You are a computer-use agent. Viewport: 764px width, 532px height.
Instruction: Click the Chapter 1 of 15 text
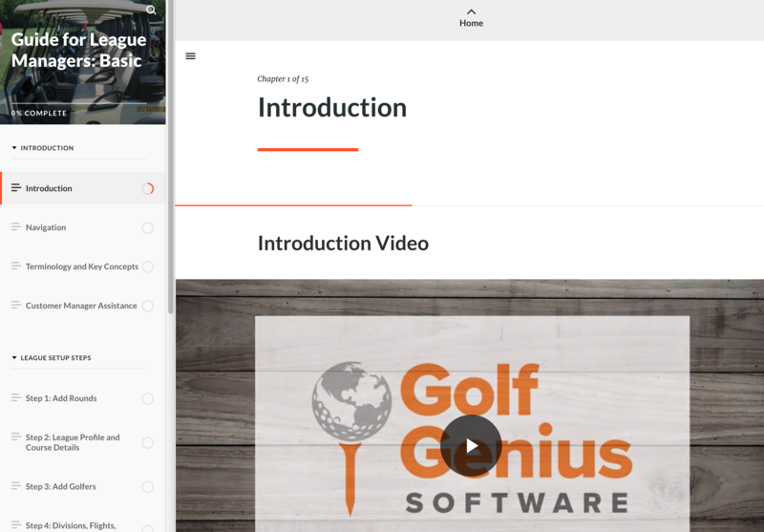click(x=283, y=79)
